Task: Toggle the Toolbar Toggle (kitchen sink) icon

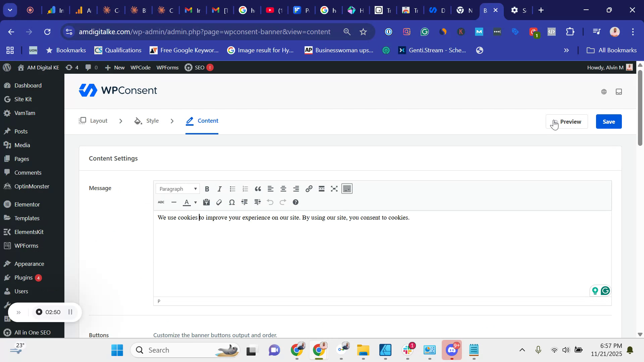Action: click(347, 189)
